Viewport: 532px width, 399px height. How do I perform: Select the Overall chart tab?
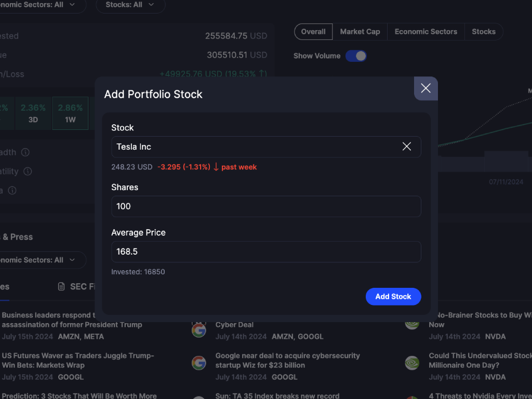313,32
